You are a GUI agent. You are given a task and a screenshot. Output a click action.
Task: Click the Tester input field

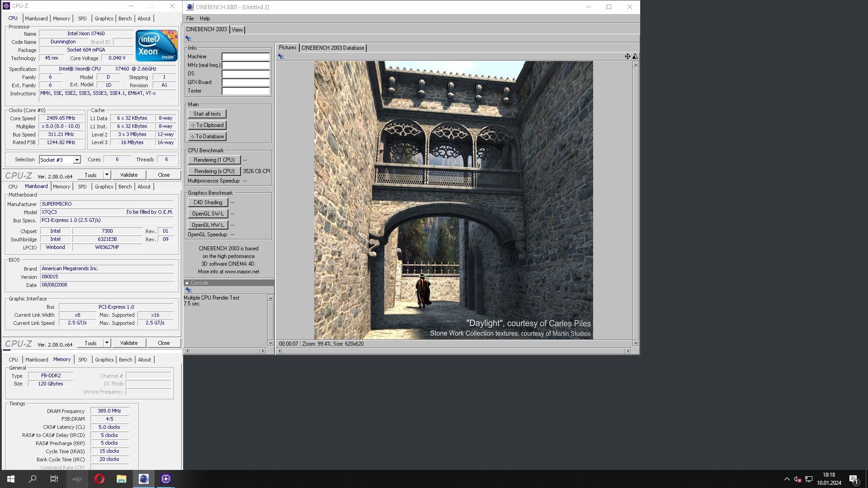click(246, 91)
